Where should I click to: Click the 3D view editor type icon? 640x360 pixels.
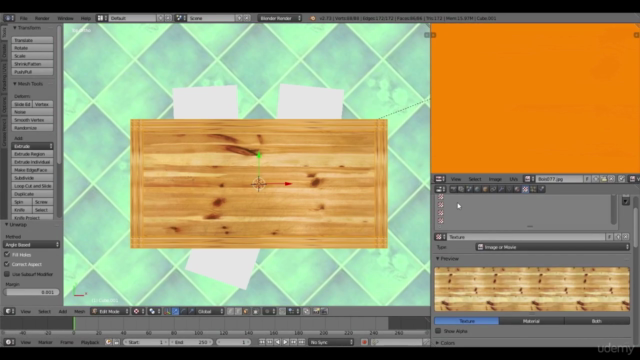tap(10, 311)
